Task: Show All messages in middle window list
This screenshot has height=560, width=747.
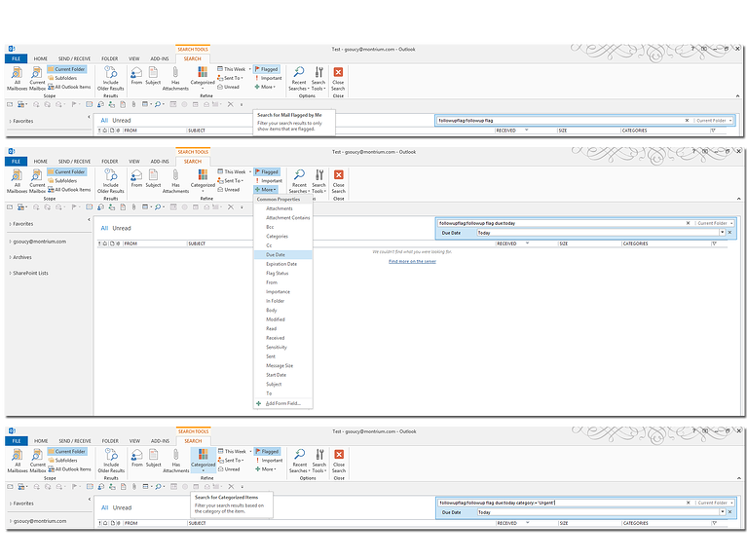Action: pos(104,228)
